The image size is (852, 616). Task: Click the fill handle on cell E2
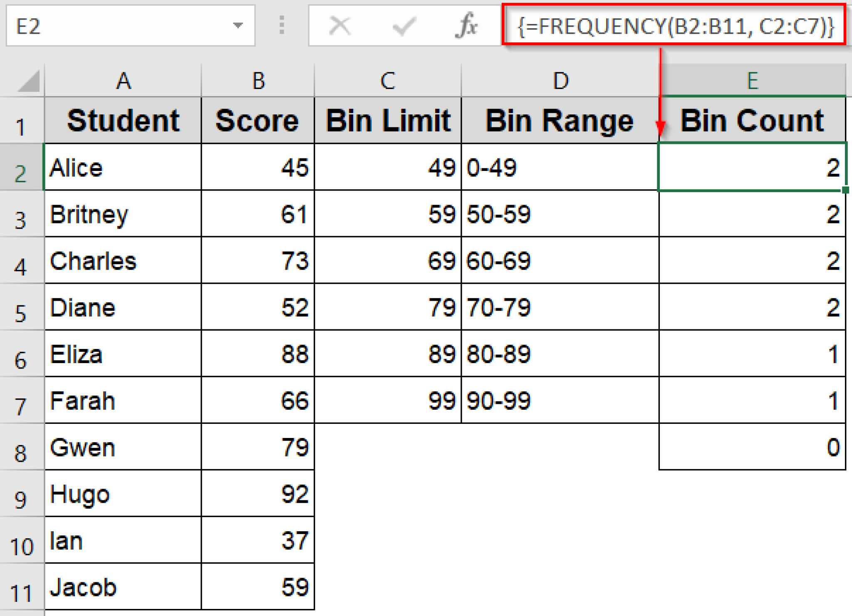coord(846,189)
